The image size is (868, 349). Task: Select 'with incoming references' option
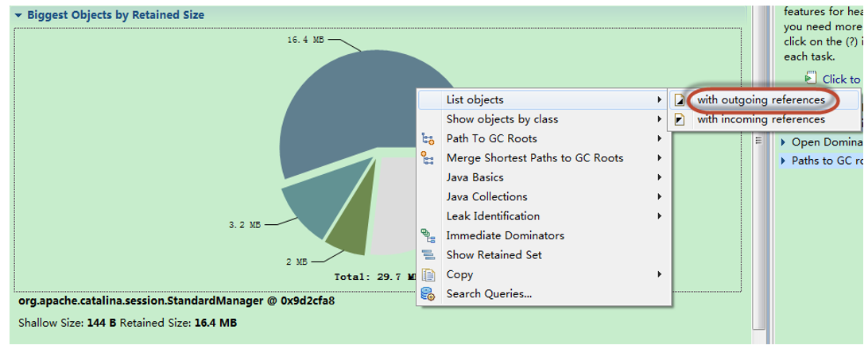coord(761,119)
